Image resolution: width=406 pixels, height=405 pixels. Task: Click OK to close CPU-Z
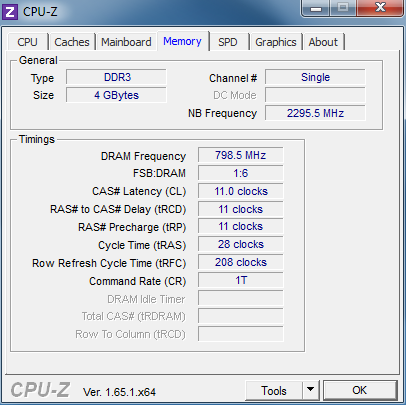[360, 390]
